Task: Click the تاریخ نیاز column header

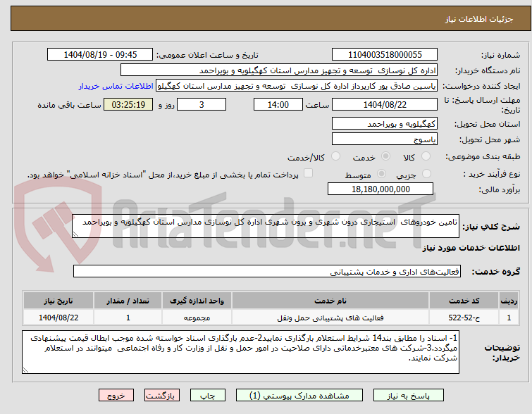Action: 58,301
